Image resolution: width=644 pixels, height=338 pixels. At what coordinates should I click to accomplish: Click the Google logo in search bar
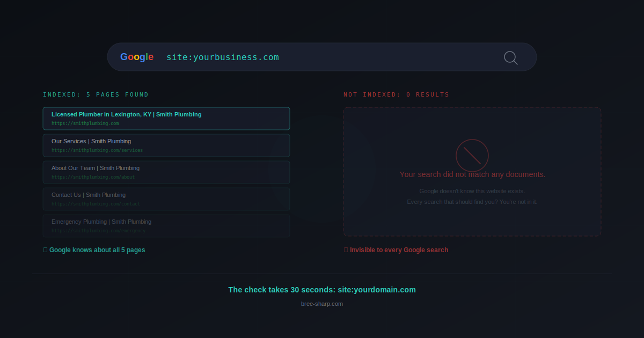tap(137, 57)
